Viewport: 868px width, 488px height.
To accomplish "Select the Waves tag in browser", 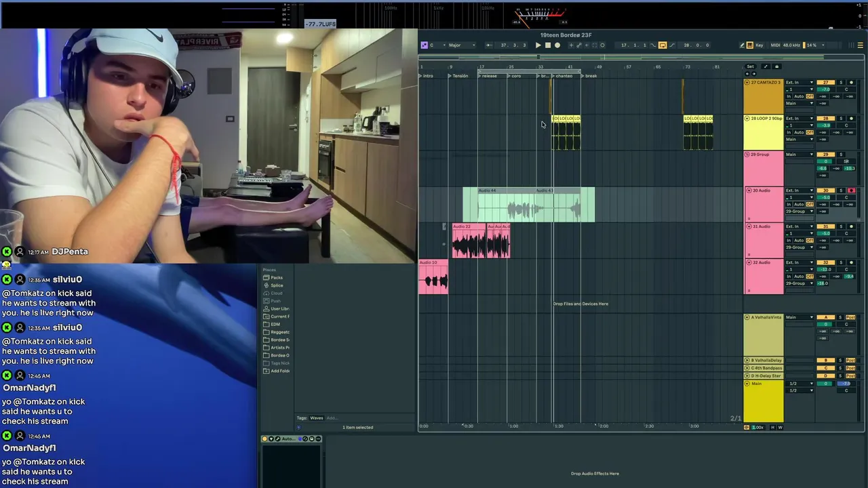I will tap(317, 418).
